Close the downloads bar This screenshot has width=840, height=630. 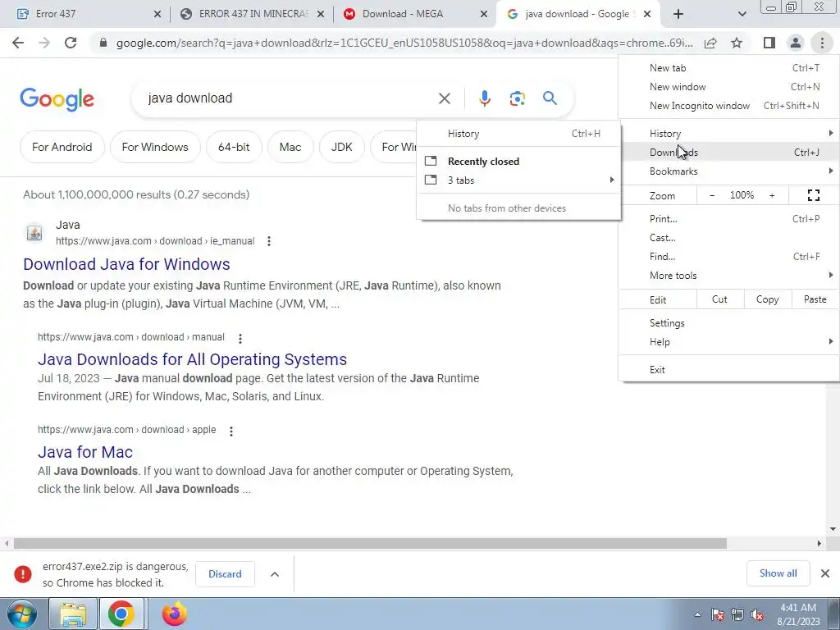click(x=825, y=573)
